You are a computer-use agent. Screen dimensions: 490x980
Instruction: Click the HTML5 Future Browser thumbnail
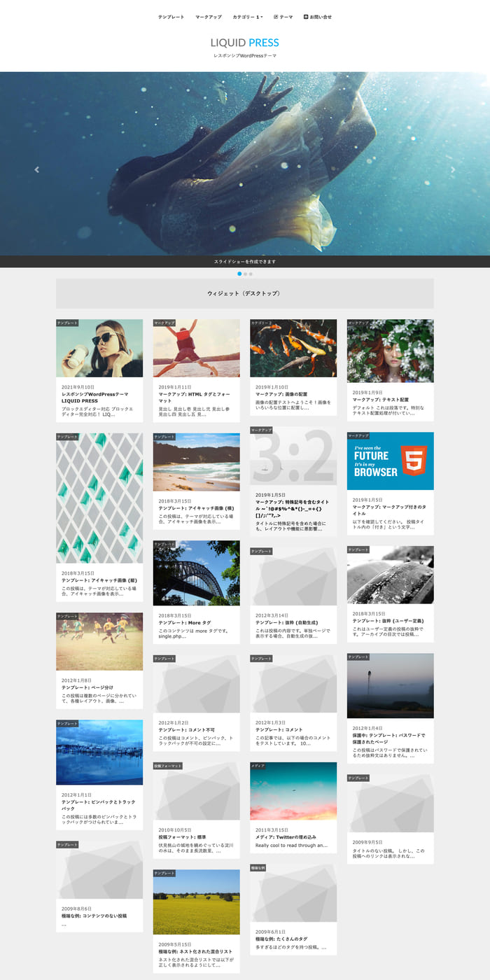pyautogui.click(x=390, y=461)
